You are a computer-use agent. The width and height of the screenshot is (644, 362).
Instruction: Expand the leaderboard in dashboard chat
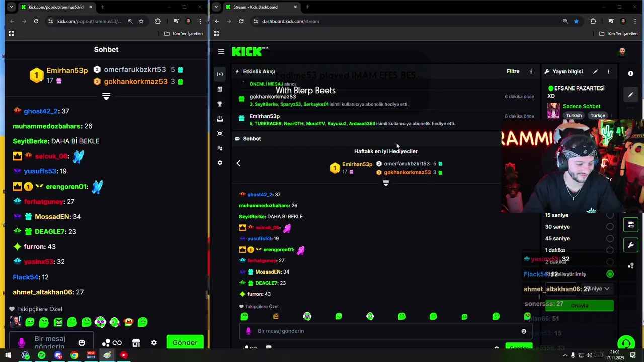(x=386, y=184)
